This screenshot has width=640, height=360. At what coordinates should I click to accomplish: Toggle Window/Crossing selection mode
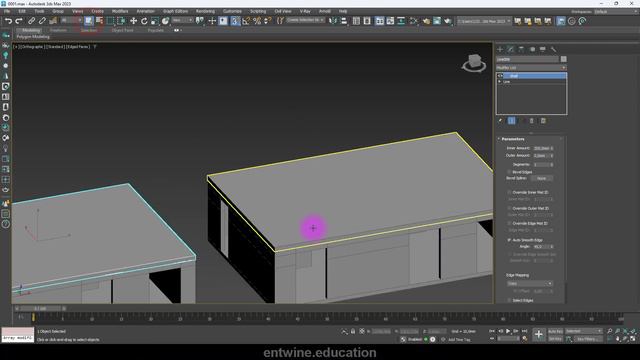click(121, 21)
